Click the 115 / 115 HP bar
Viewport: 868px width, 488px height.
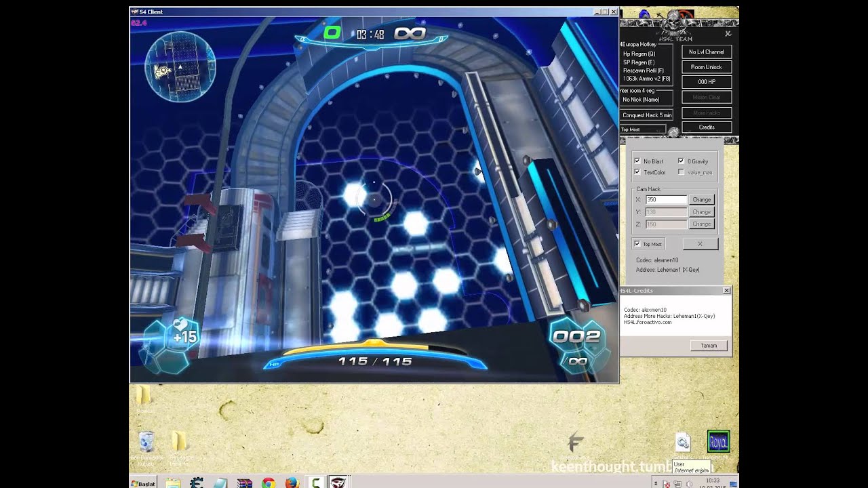click(x=375, y=360)
